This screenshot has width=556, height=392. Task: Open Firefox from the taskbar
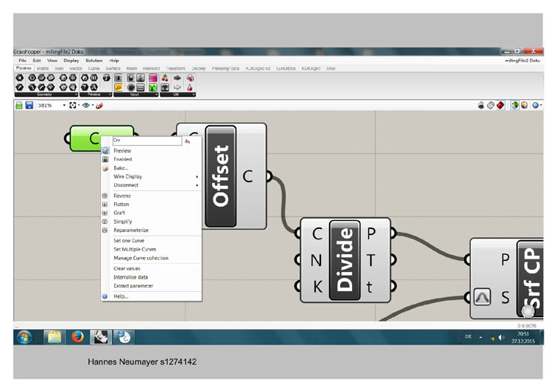(x=77, y=337)
